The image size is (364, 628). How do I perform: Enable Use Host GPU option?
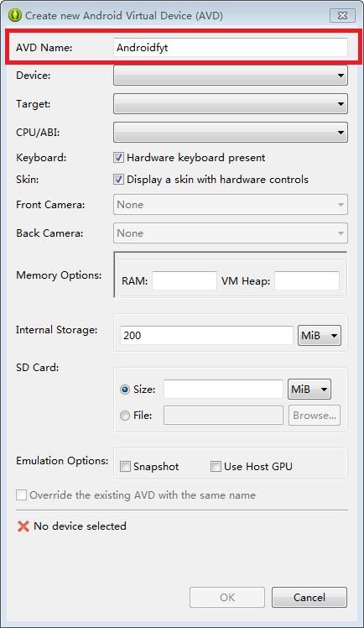point(216,467)
